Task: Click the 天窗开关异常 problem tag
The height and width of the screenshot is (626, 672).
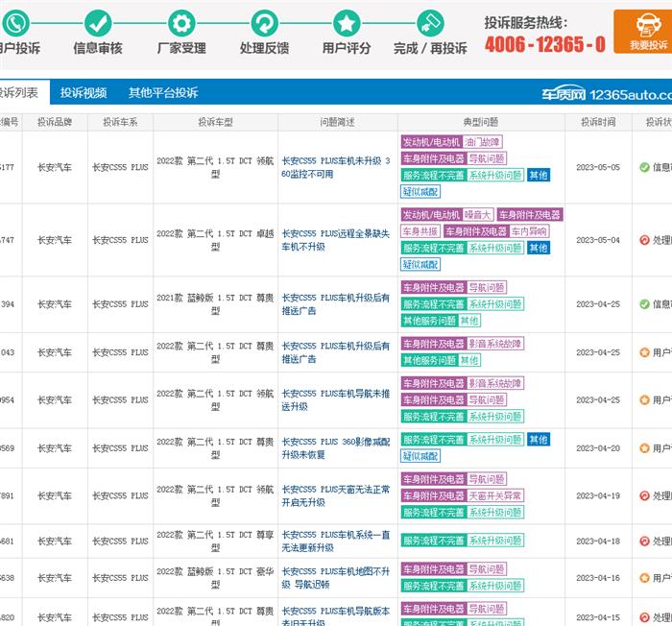Action: (x=495, y=495)
